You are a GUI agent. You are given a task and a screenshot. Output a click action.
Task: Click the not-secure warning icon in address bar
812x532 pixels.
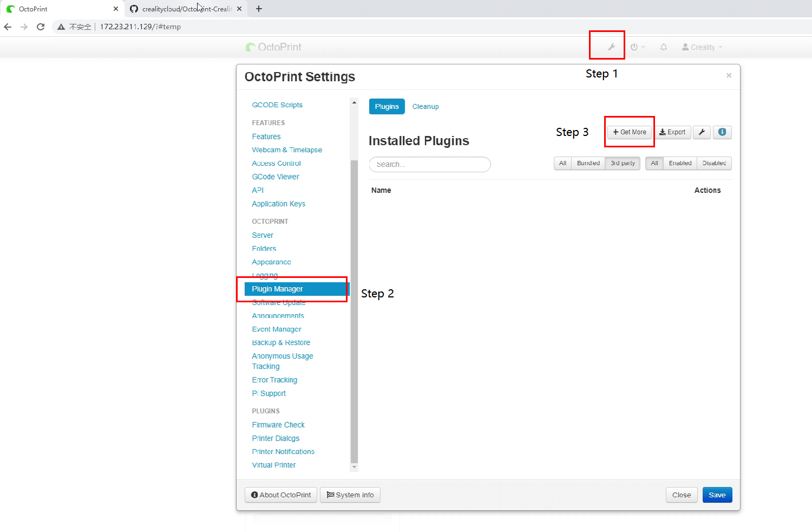[x=61, y=27]
